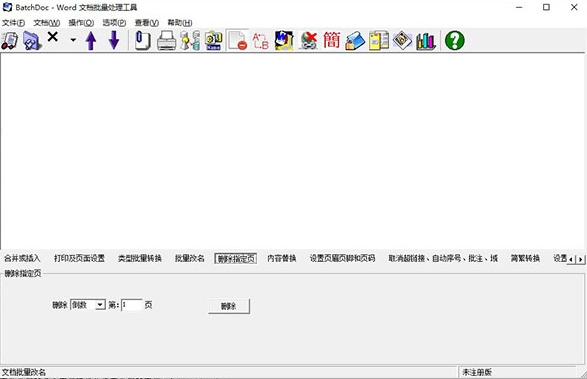Move document up with purple up arrow
Viewport: 587px width, 379px height.
click(x=91, y=40)
